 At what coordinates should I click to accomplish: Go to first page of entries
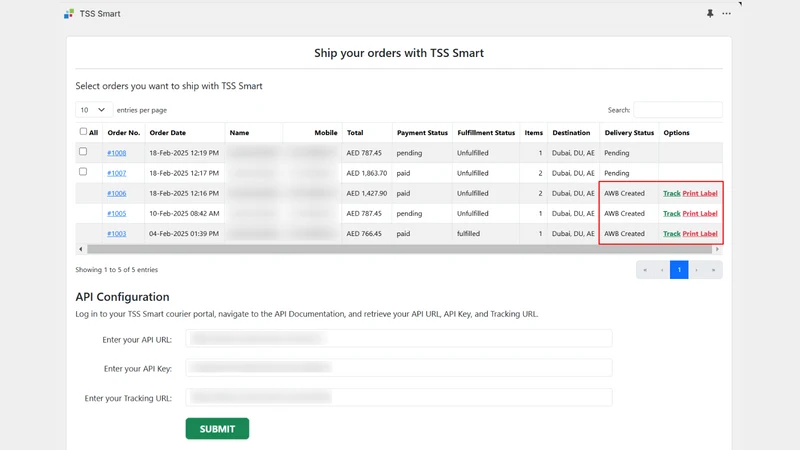coord(645,270)
